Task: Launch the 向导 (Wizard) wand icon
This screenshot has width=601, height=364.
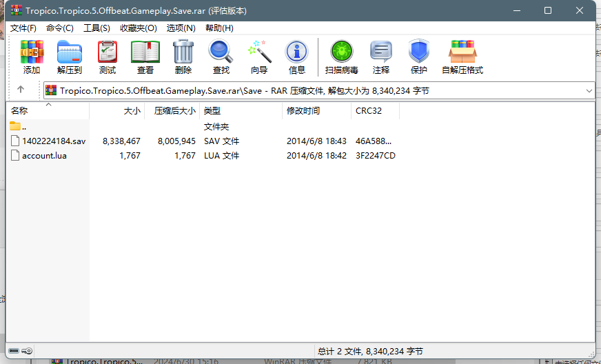Action: tap(259, 52)
